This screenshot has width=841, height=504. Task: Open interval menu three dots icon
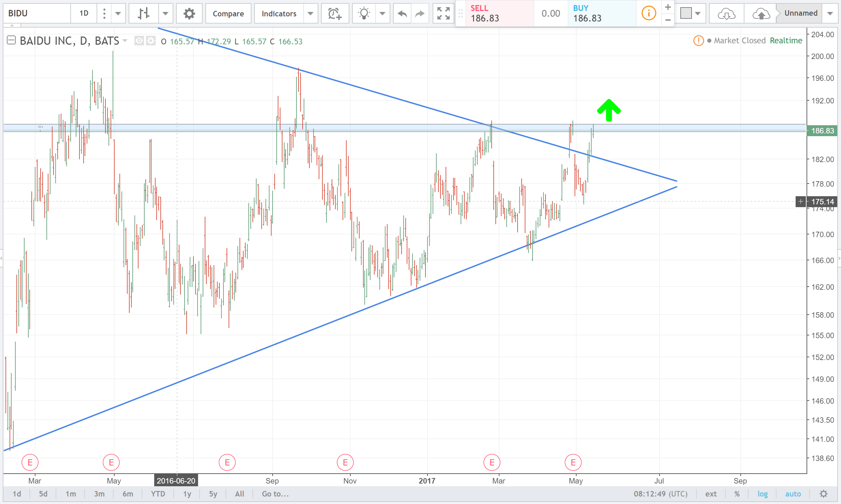pos(104,14)
